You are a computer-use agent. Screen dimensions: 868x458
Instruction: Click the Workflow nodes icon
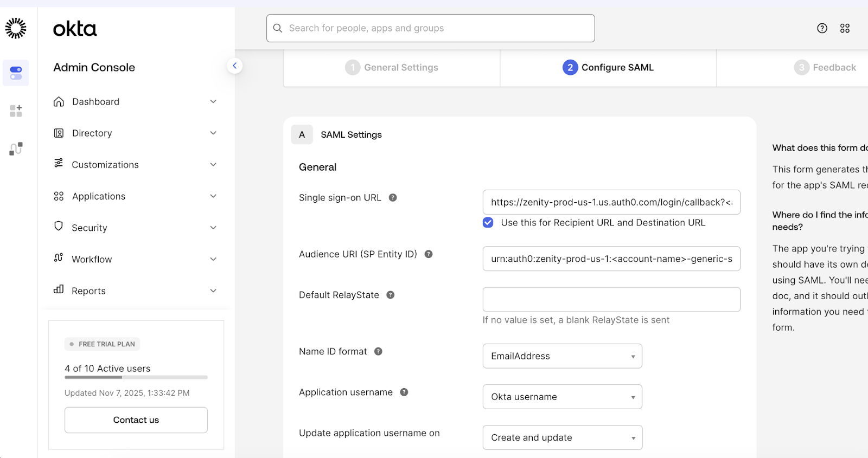click(59, 257)
